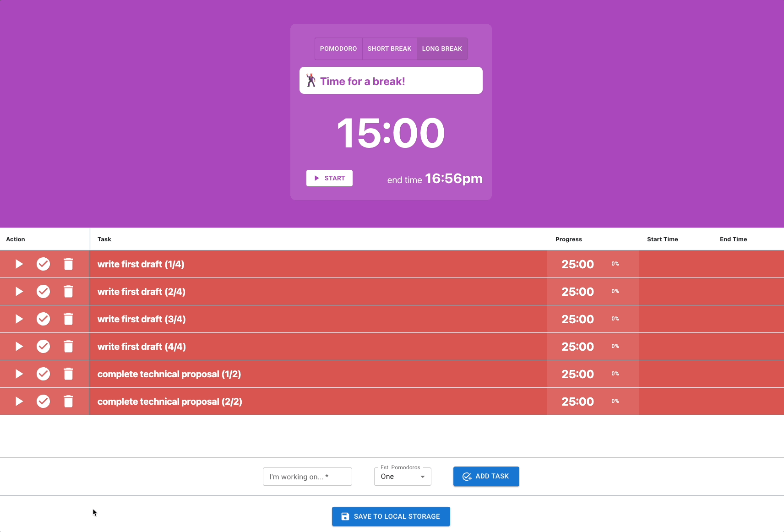Select 'complete technical proposal (2/2)' task name
Image resolution: width=784 pixels, height=532 pixels.
(170, 402)
